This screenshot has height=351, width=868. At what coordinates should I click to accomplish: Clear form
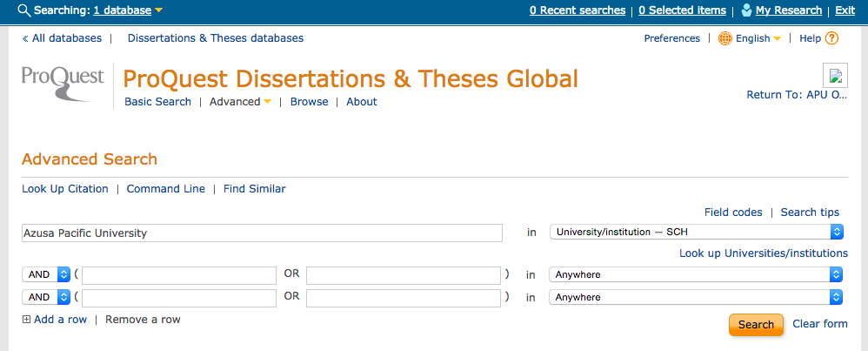tap(820, 324)
